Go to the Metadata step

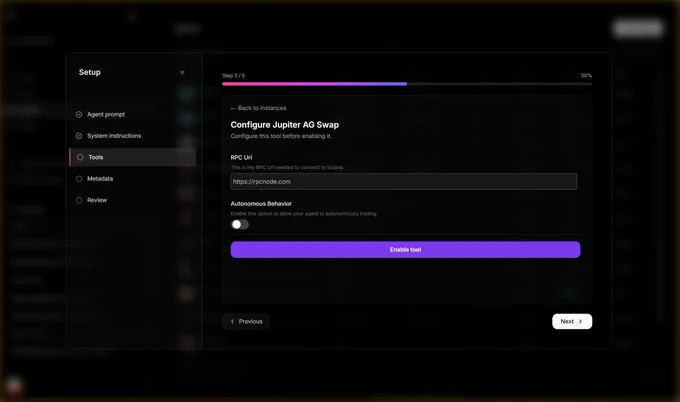(x=100, y=179)
